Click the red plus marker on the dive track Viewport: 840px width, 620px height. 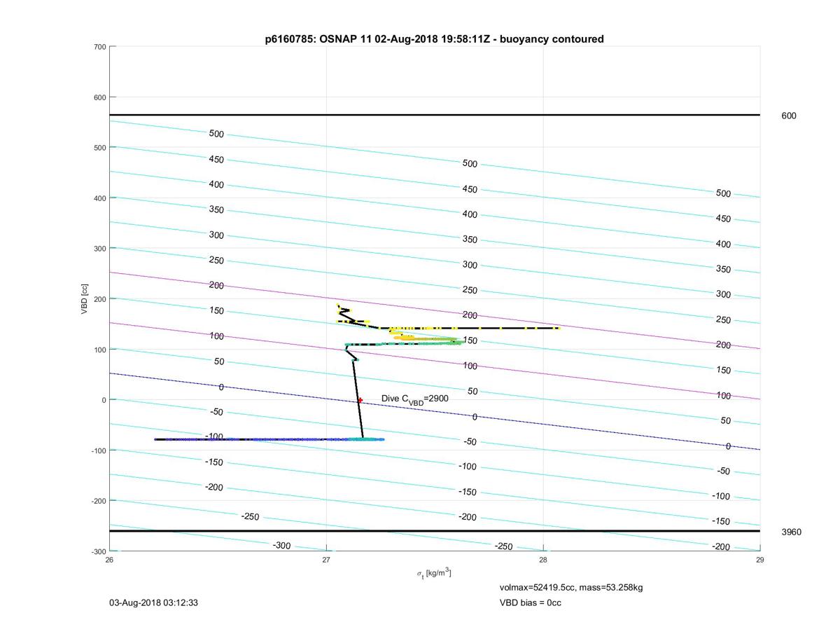point(360,400)
